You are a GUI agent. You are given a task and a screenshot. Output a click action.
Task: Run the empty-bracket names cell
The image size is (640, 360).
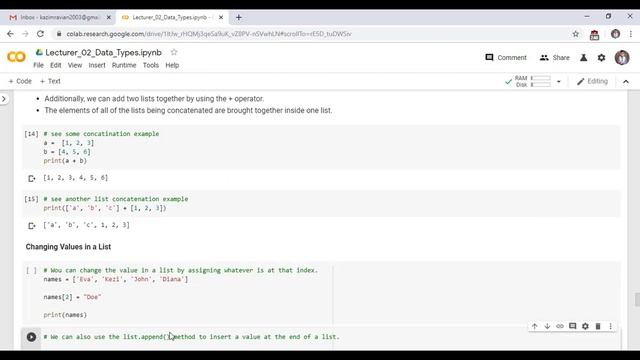click(31, 270)
